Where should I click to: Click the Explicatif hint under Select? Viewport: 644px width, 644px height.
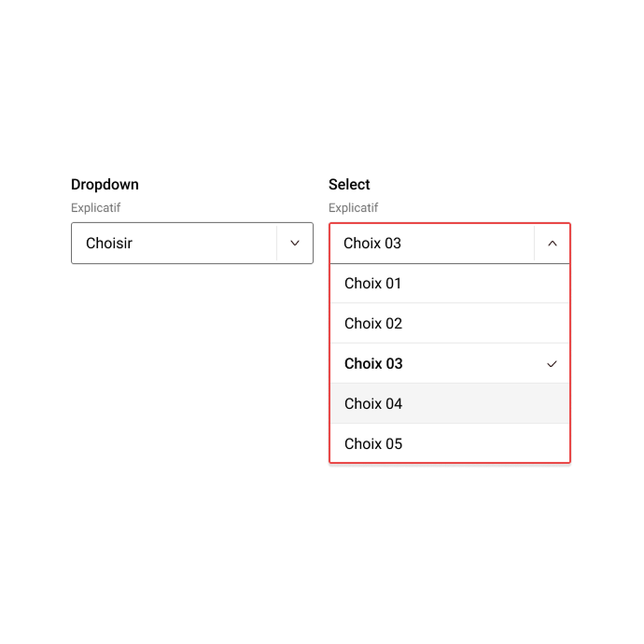click(x=354, y=208)
